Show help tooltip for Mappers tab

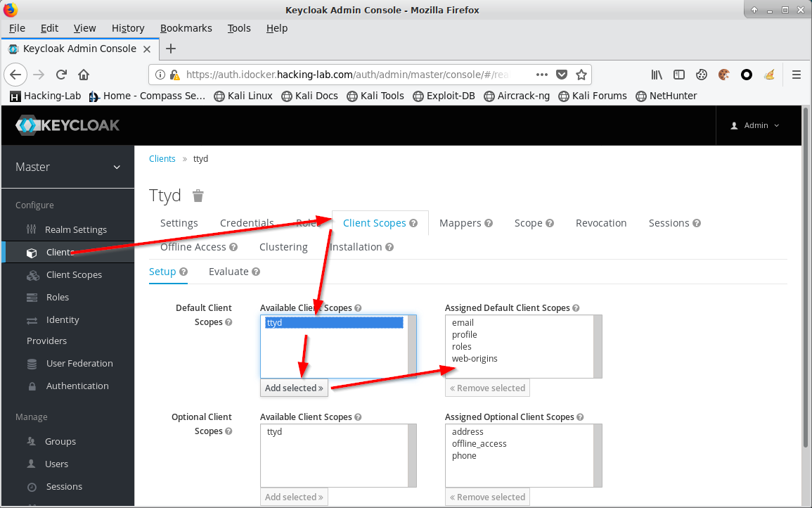click(489, 223)
